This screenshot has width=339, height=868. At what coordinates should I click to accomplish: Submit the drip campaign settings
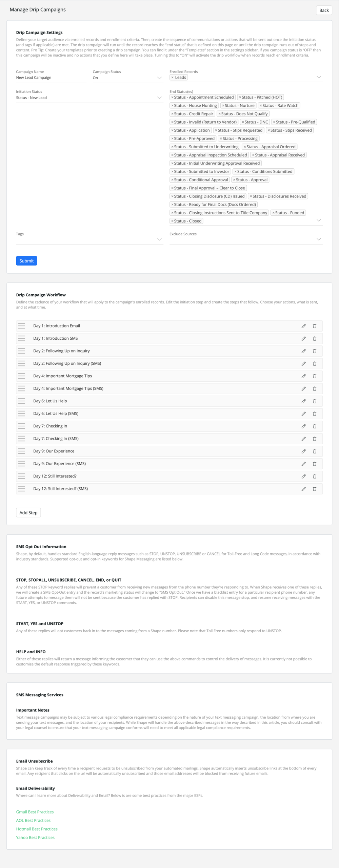point(26,261)
